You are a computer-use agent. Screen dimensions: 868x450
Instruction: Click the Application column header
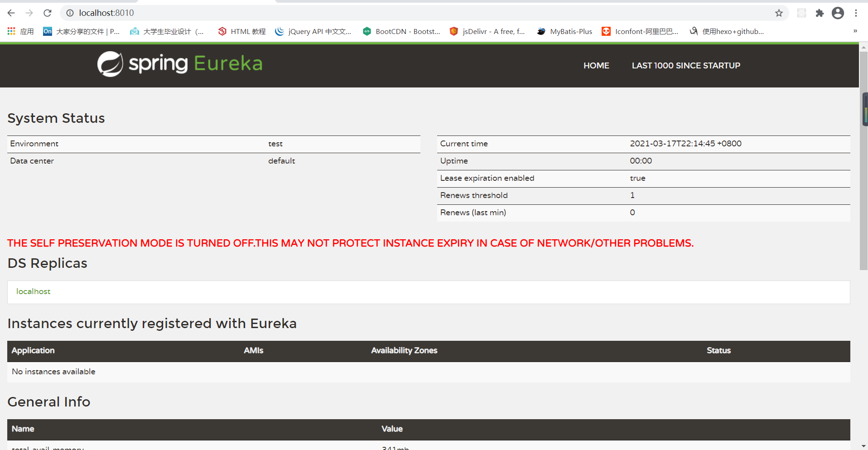click(33, 350)
